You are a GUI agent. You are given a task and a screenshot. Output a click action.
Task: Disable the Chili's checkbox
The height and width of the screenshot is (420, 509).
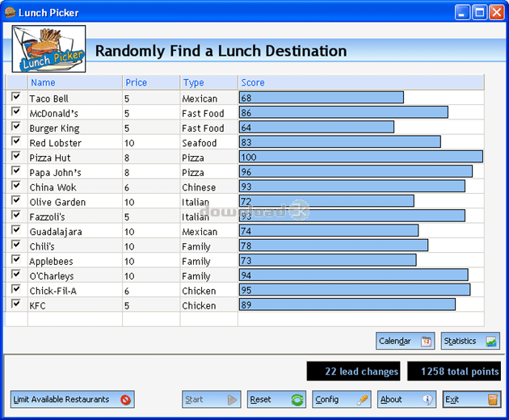click(15, 245)
